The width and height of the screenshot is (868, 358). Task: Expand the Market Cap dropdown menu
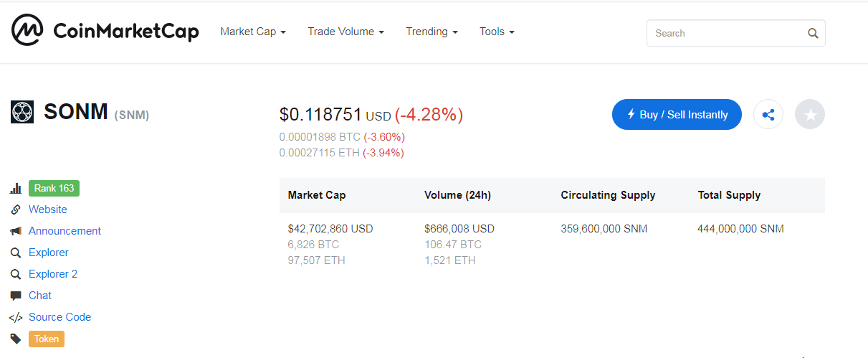click(x=253, y=32)
